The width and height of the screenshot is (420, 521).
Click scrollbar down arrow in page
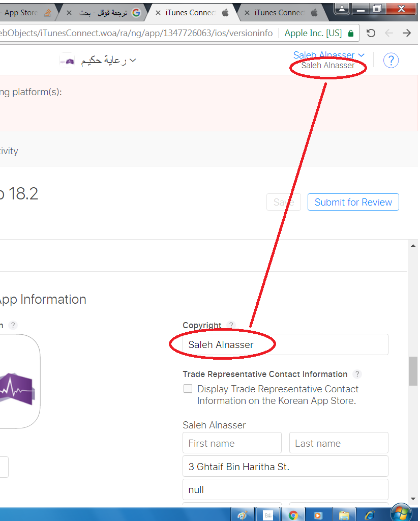click(413, 499)
